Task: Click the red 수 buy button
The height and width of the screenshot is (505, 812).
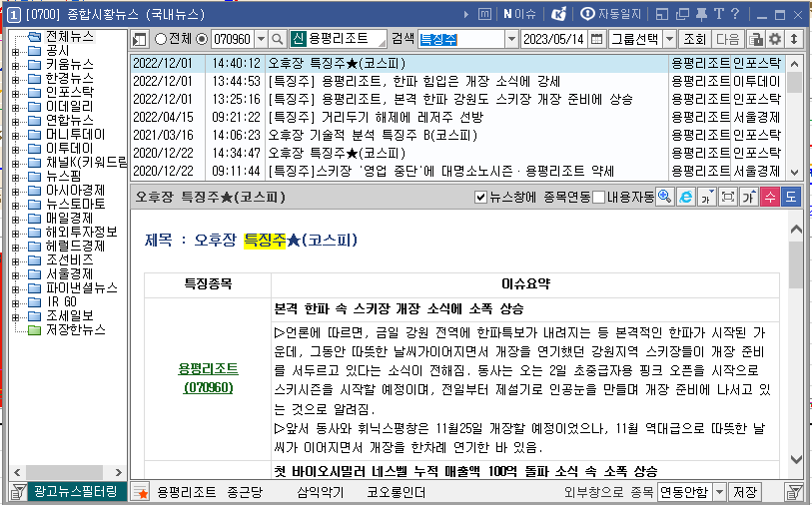Action: [x=770, y=197]
